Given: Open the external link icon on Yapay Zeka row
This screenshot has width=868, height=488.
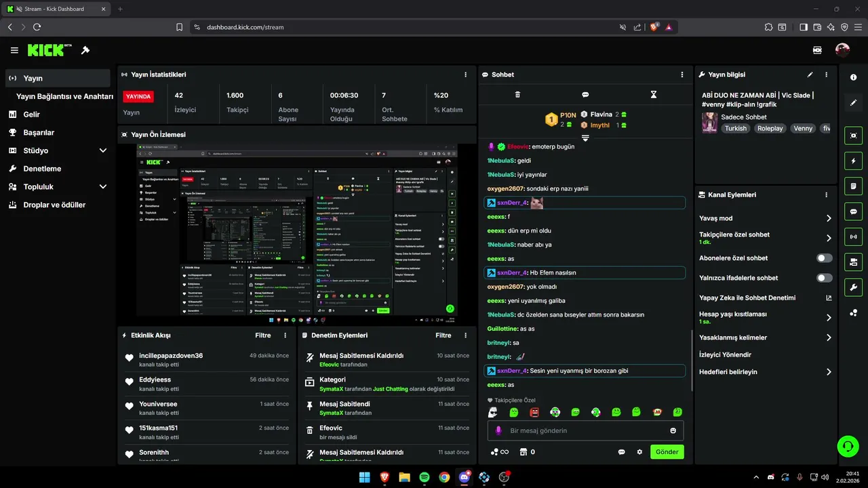Looking at the screenshot, I should click(x=829, y=298).
